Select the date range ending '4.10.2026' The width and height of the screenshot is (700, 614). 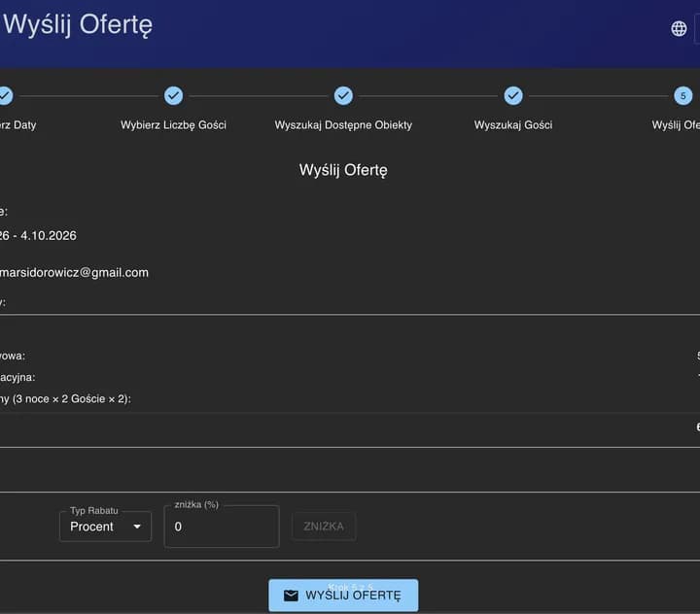(38, 236)
